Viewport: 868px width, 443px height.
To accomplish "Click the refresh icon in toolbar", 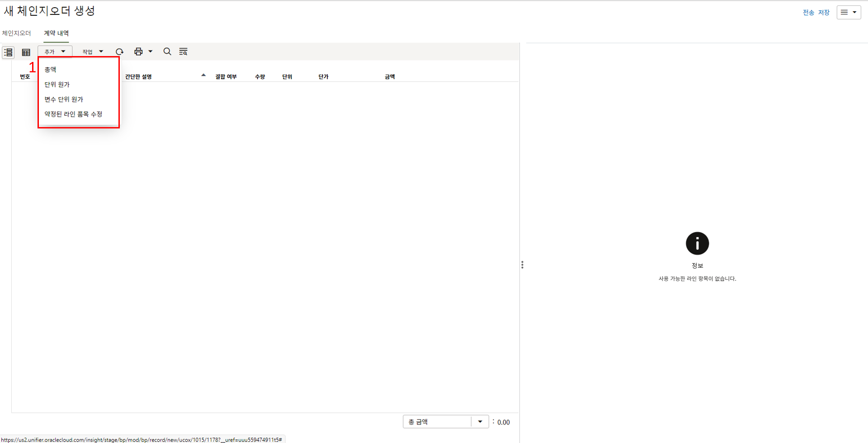I will [119, 52].
